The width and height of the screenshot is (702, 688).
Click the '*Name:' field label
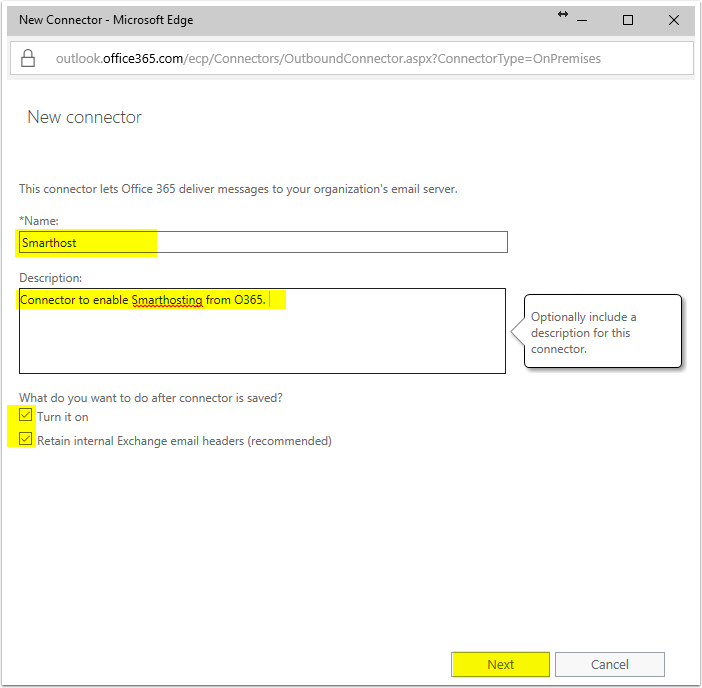click(39, 221)
